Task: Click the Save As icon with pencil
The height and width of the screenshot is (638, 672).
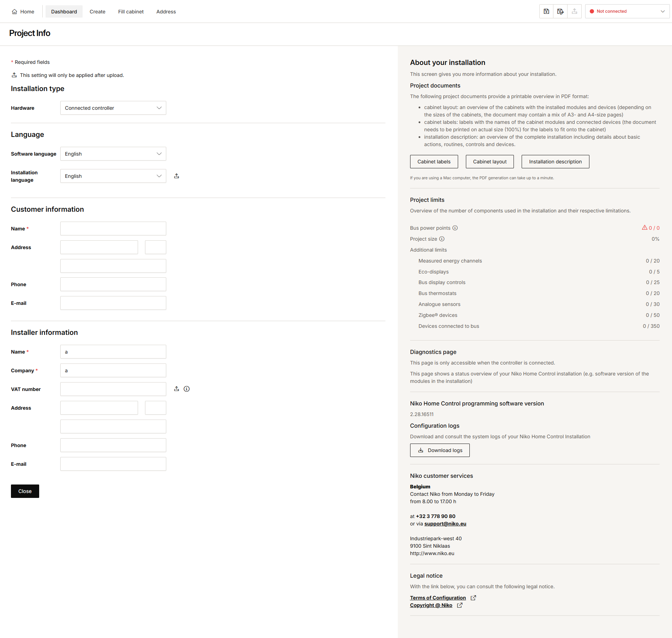Action: point(560,11)
